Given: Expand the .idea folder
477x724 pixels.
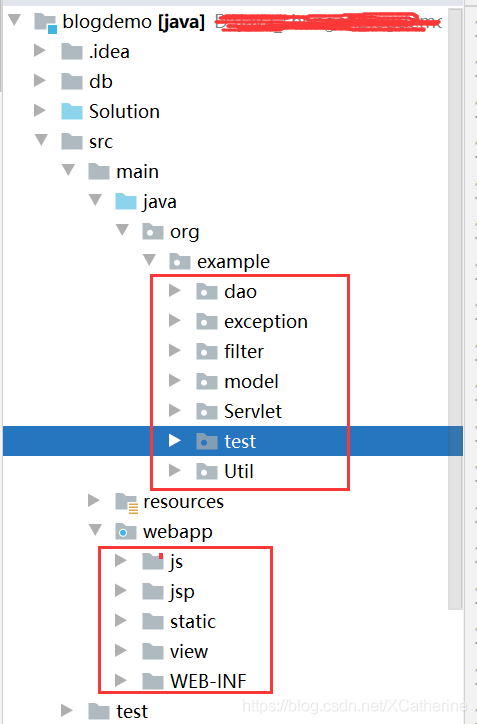Looking at the screenshot, I should tap(40, 50).
